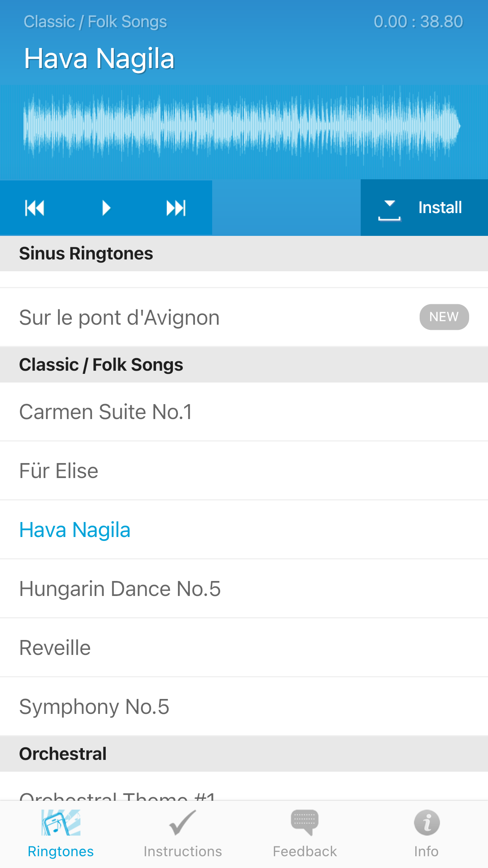Open the Feedback speech bubble tab
Screen dimensions: 488x868
tap(305, 823)
